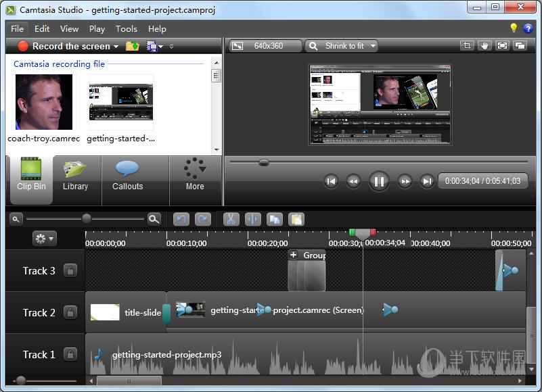Click the timeline zoom slider handle
This screenshot has width=542, height=392.
tap(87, 218)
